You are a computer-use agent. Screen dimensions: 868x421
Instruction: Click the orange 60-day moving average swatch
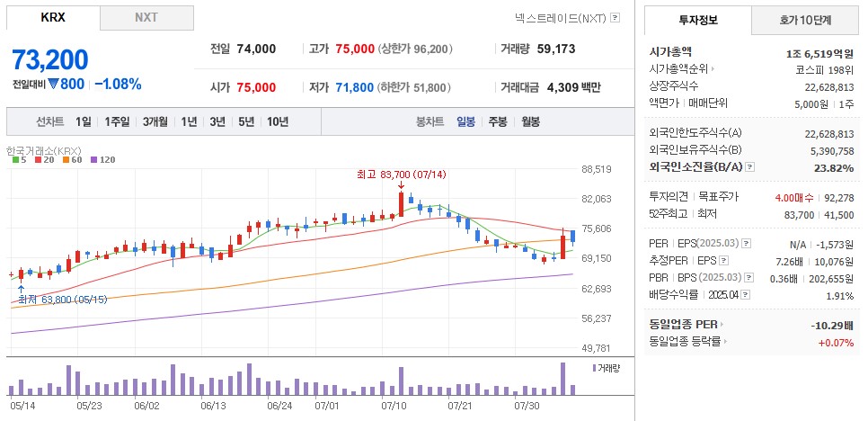66,160
